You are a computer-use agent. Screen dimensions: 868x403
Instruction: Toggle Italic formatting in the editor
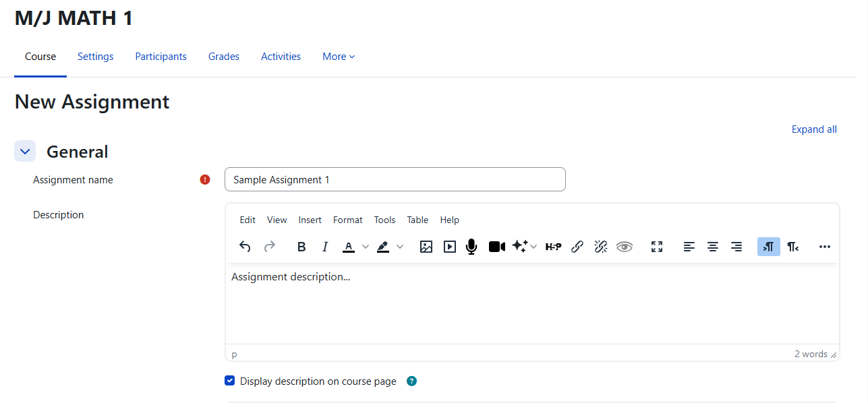(325, 247)
